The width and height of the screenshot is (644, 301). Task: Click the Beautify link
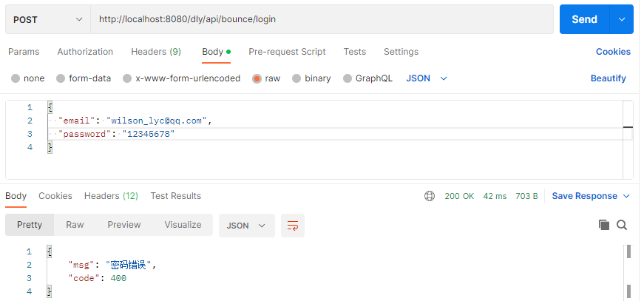click(609, 78)
